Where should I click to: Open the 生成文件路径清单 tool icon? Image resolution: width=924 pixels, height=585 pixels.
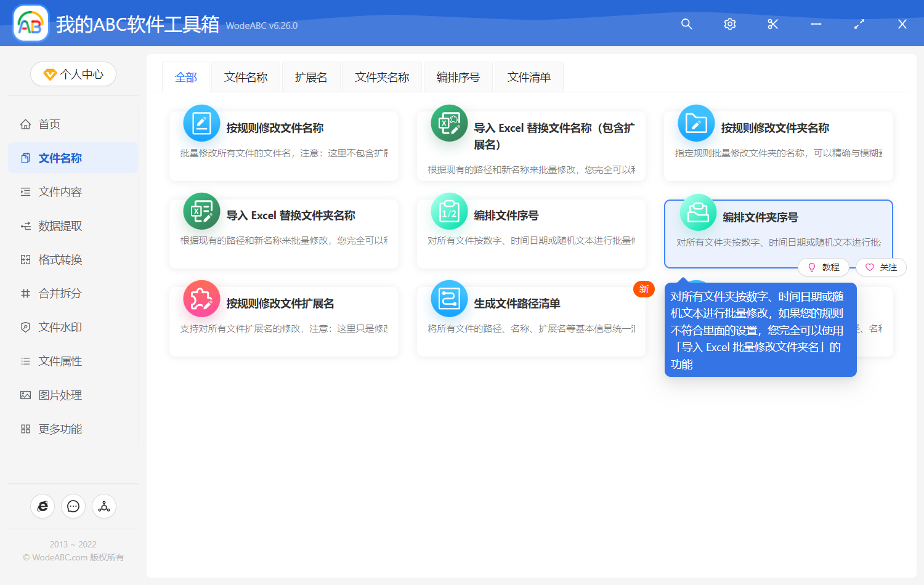coord(449,298)
